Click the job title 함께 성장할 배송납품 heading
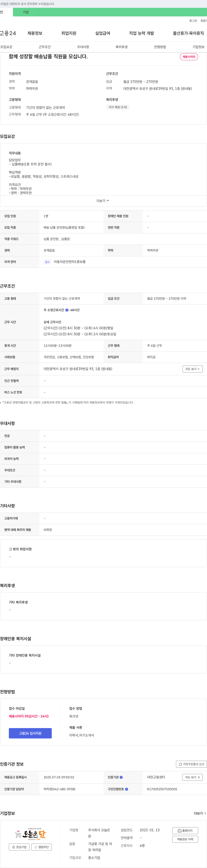Viewport: 207px width, 868px height. pyautogui.click(x=48, y=57)
